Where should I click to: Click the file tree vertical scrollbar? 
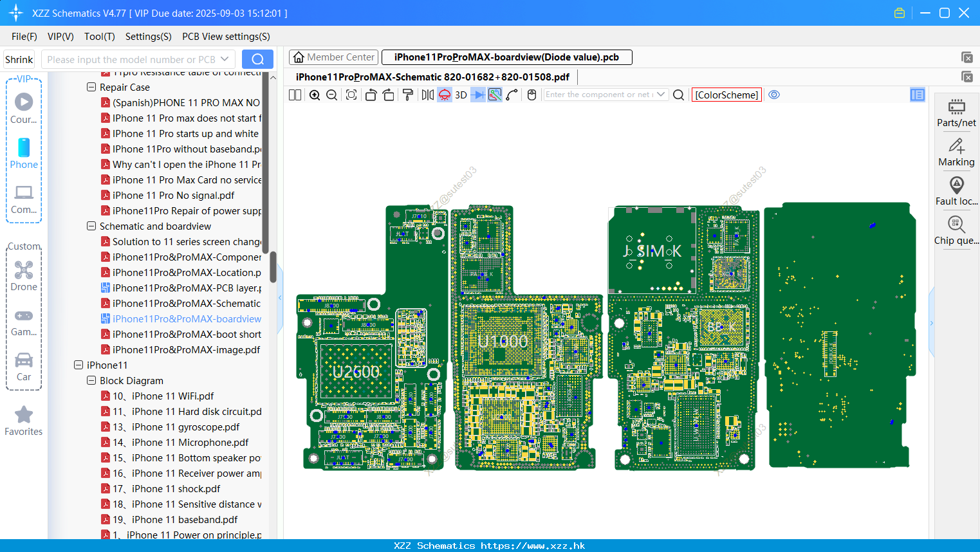(x=273, y=267)
